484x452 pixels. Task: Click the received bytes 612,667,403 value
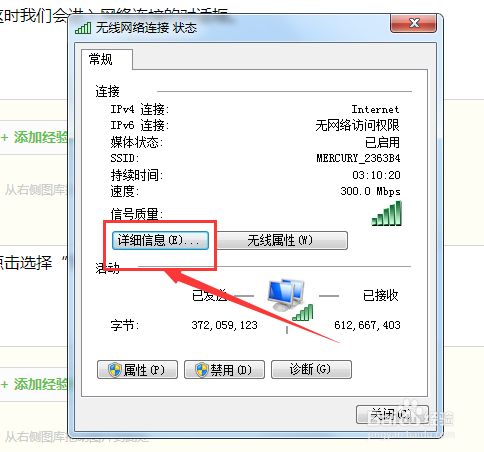click(x=367, y=325)
